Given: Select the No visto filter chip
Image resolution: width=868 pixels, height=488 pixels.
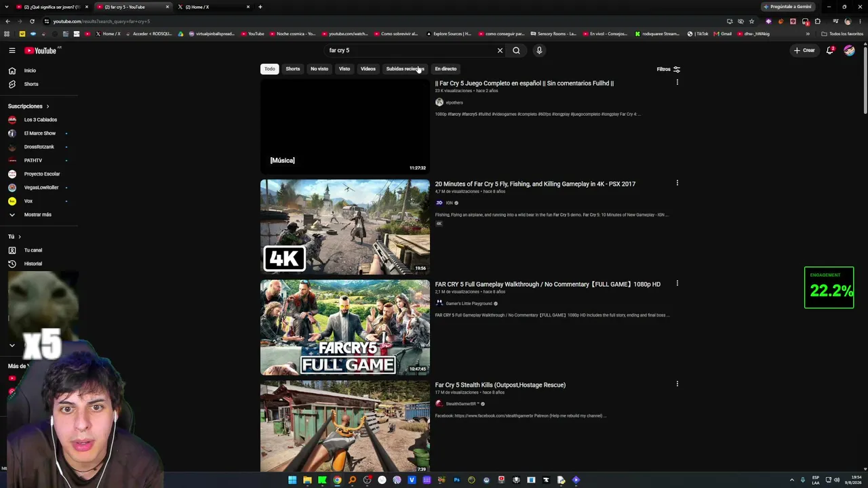Looking at the screenshot, I should click(319, 69).
